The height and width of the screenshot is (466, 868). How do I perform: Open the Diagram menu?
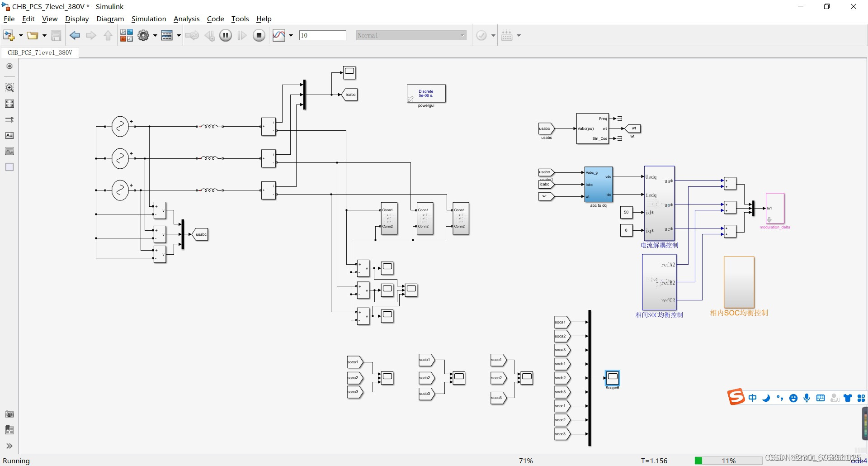[x=110, y=19]
